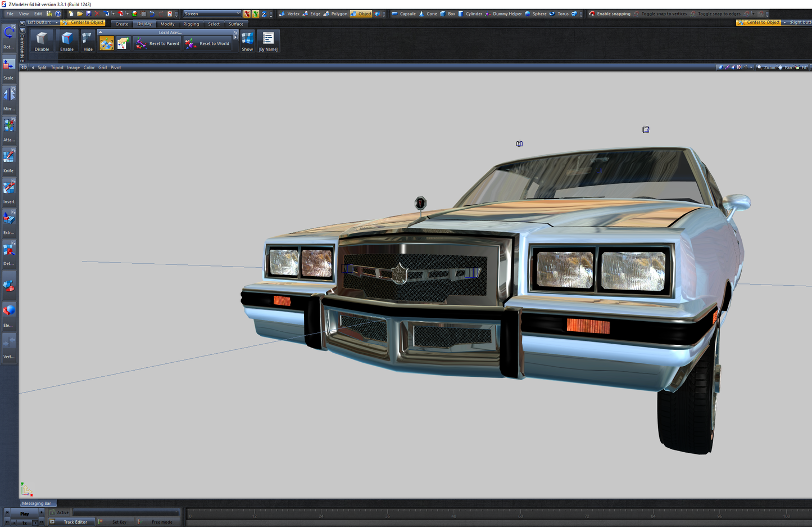Switch to Object selection mode
The width and height of the screenshot is (812, 527).
361,13
